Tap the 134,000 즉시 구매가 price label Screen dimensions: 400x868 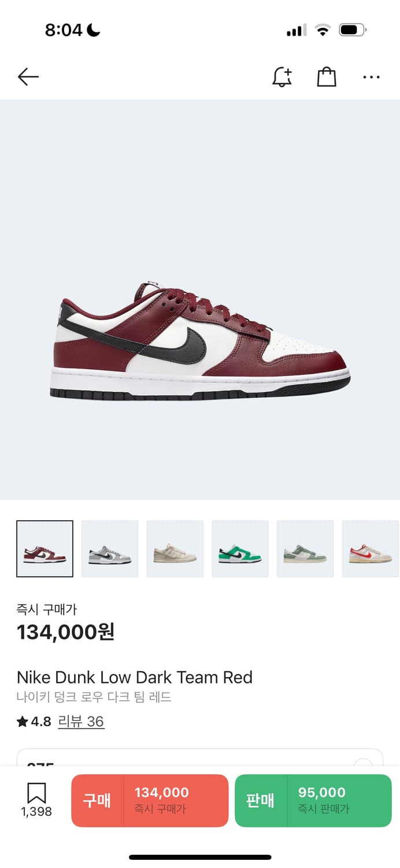[x=162, y=800]
